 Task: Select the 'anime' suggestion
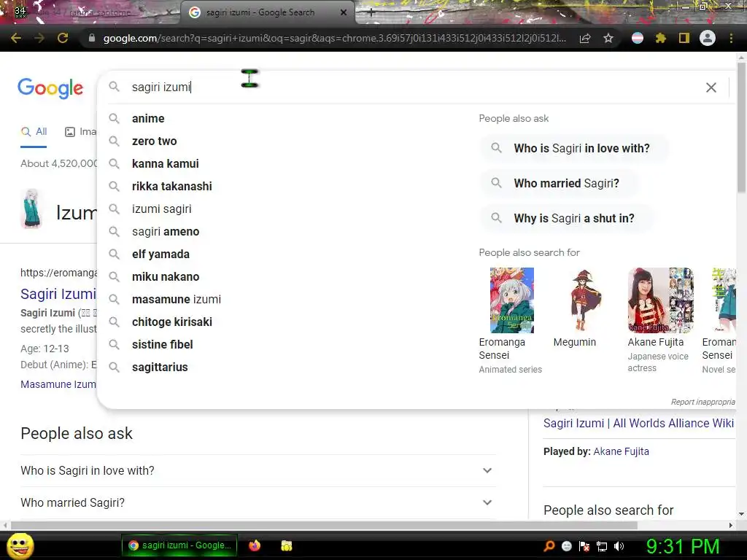pyautogui.click(x=148, y=119)
